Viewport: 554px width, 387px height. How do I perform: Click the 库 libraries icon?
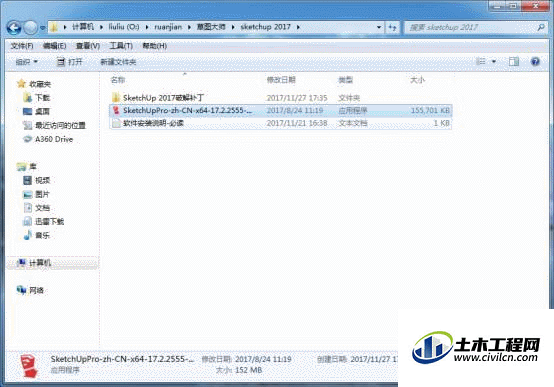[x=22, y=166]
